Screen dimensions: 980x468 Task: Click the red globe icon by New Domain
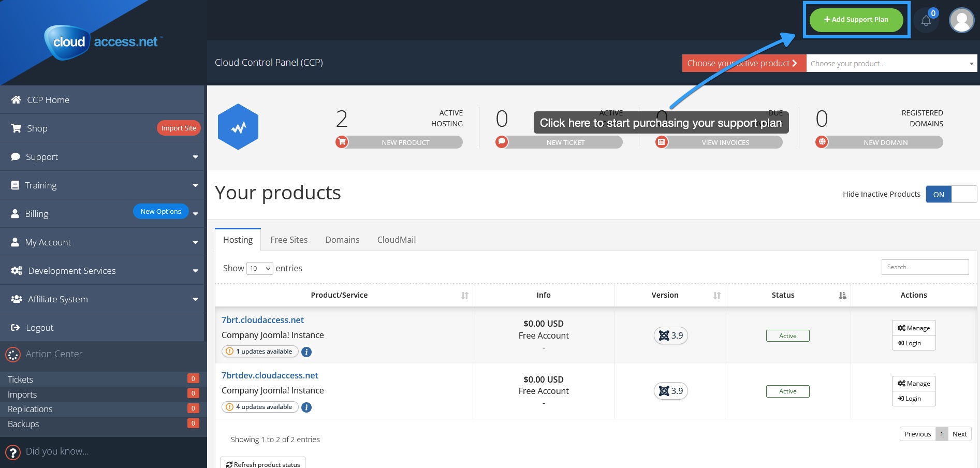[x=822, y=142]
